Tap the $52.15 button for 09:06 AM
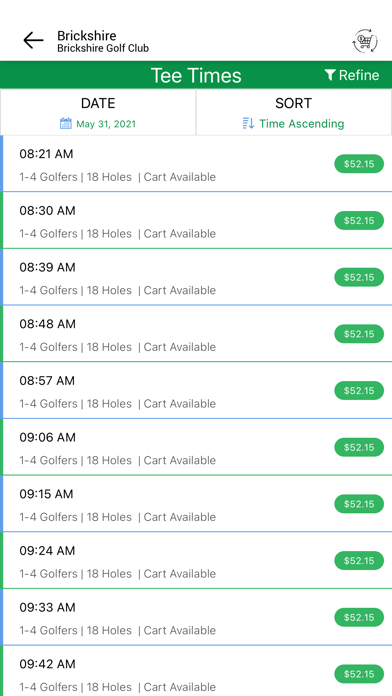Screen dimensions: 392x696 point(359,447)
